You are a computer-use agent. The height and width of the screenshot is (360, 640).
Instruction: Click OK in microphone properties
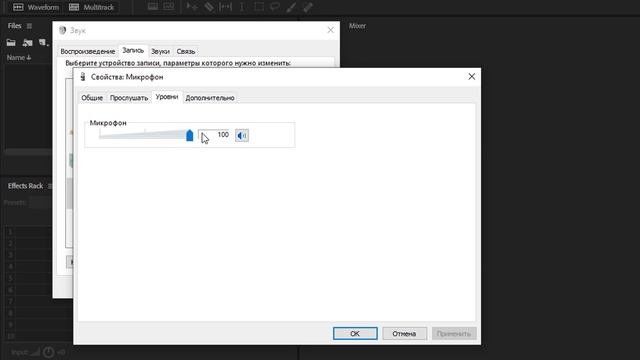(355, 333)
